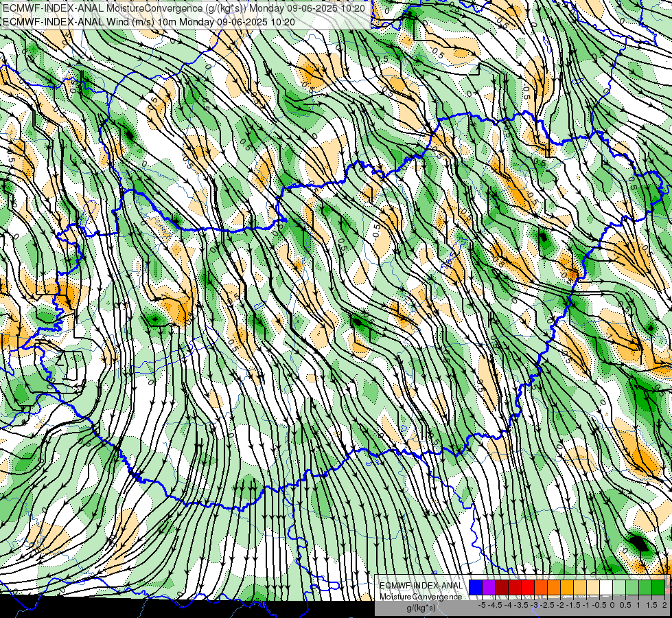Click the blue swatch in the legend
Viewport: 672px width, 618px height.
click(x=476, y=587)
